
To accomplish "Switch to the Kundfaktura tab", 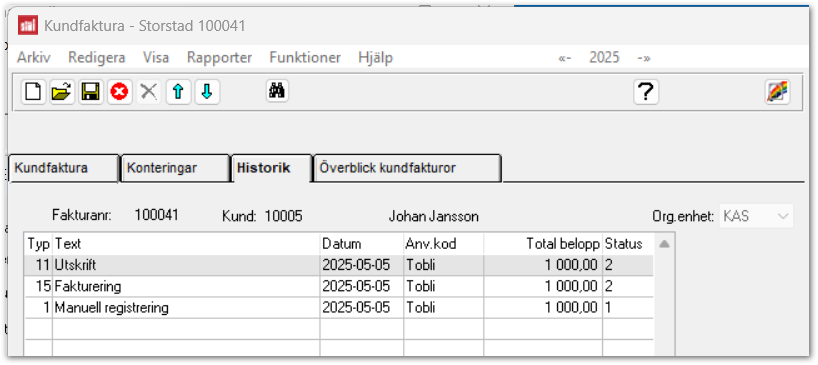I will 64,168.
